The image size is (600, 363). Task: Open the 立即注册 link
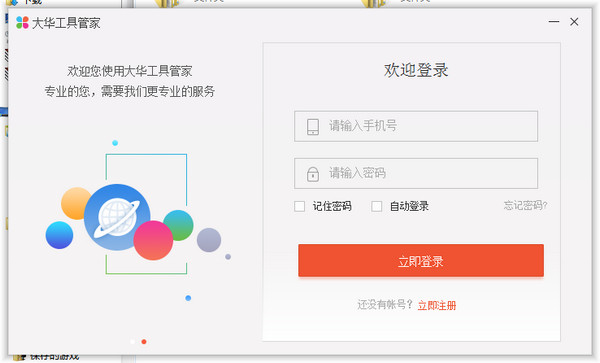(437, 306)
